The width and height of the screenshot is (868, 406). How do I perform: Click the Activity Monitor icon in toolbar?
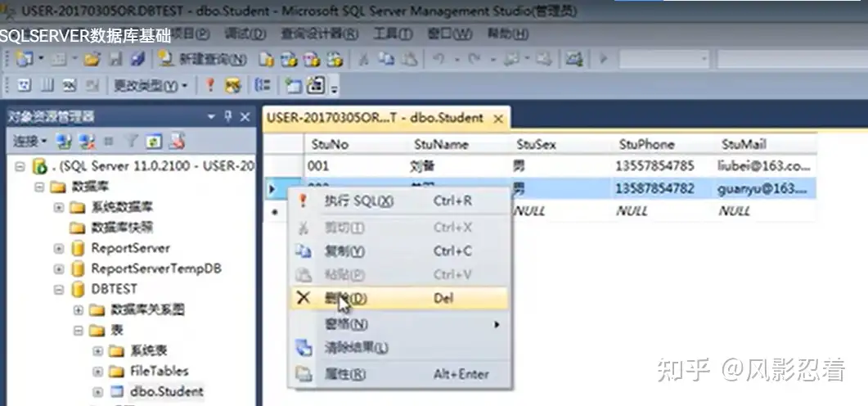[x=574, y=59]
